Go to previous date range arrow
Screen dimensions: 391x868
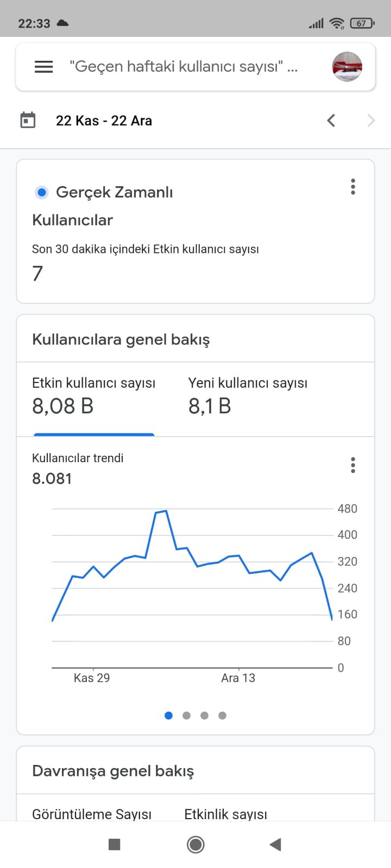pos(331,120)
